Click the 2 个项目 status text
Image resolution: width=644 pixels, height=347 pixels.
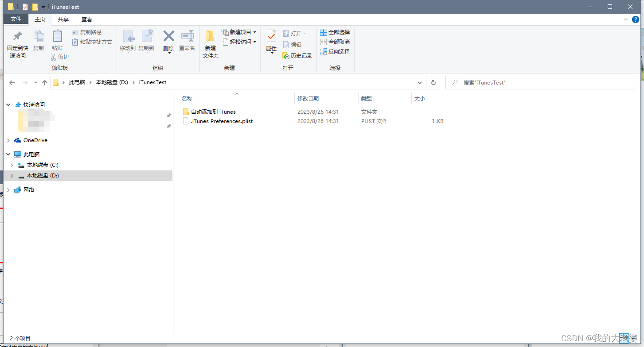click(20, 338)
